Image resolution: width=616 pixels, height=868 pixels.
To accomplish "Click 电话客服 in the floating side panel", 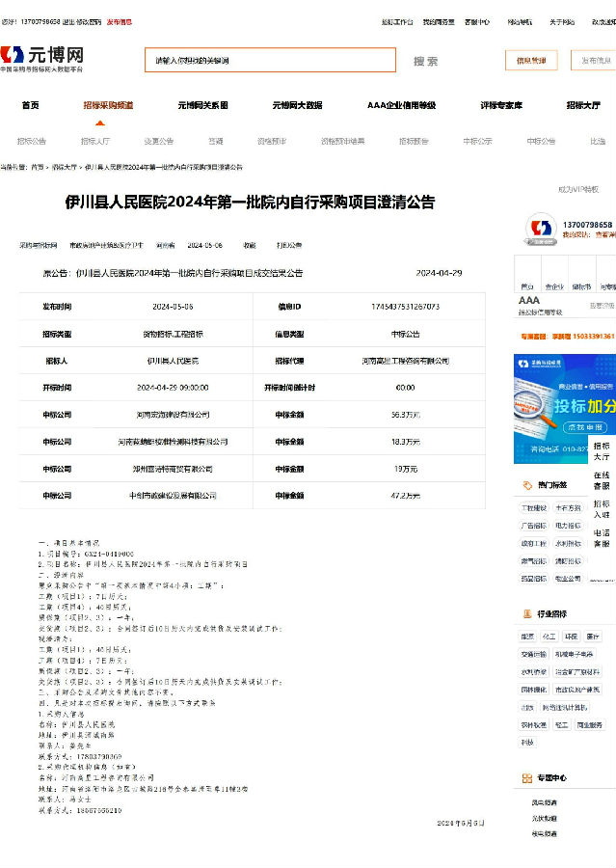I will pyautogui.click(x=602, y=538).
